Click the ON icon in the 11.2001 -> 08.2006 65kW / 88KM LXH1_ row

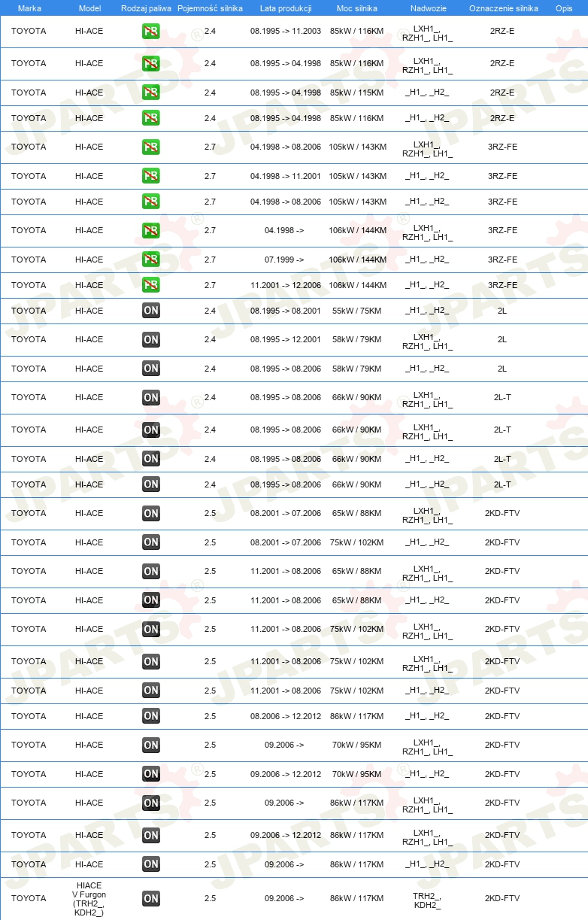point(150,571)
